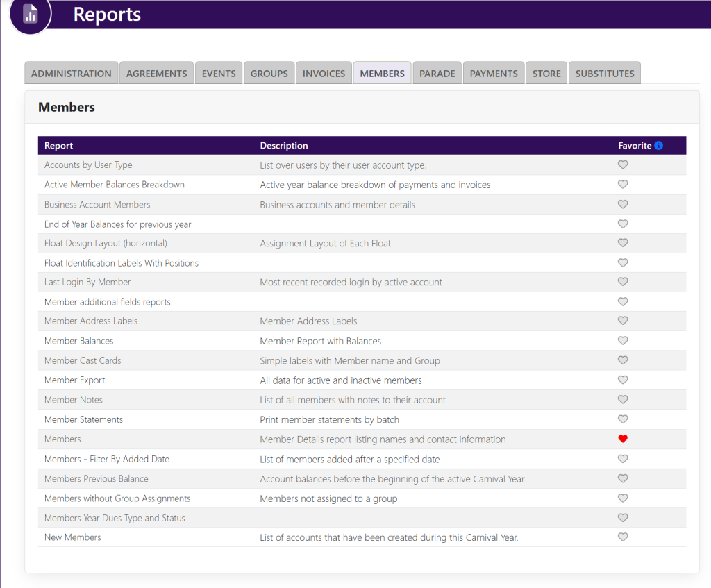
Task: Open Active Member Balances Breakdown report
Action: [x=114, y=185]
